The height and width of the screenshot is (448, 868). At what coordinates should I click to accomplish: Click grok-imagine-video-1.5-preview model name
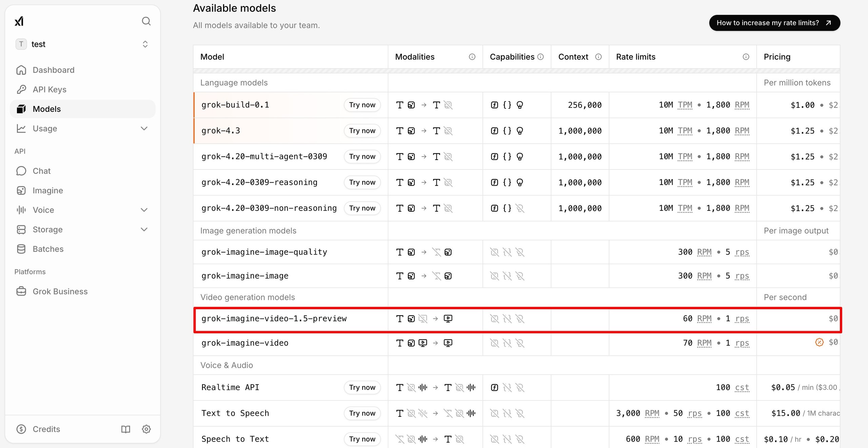pos(274,319)
